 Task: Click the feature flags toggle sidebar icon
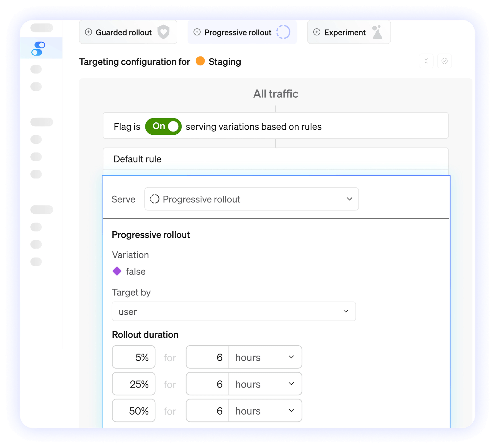click(x=38, y=48)
